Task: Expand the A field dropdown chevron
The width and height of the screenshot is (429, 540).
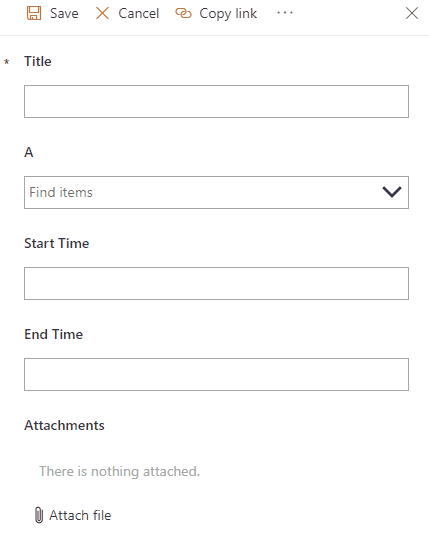Action: pos(392,192)
